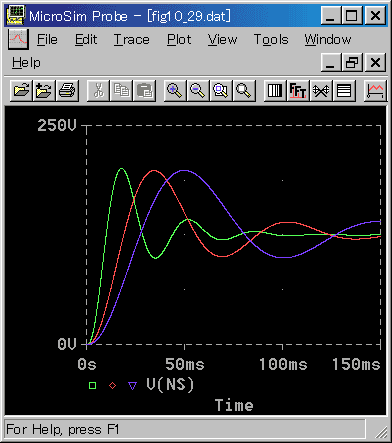Viewport: 392px width, 443px height.
Task: Click the Zoom In magnifier icon
Action: click(175, 90)
